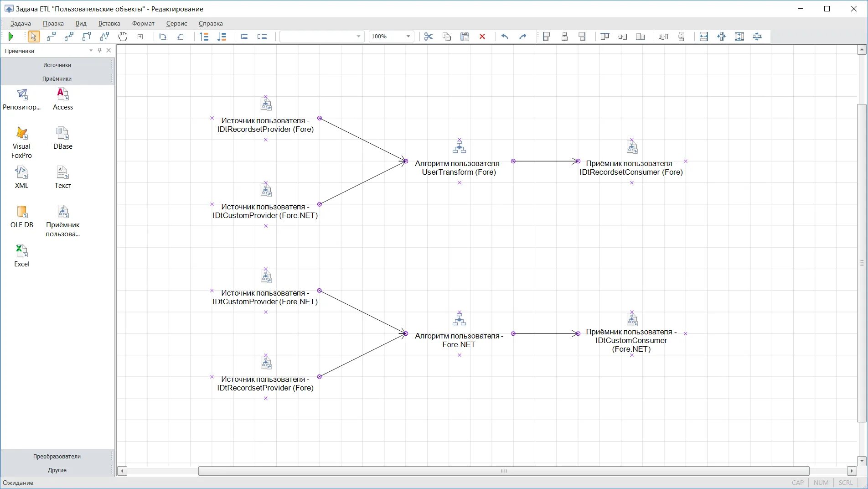Make objects the same height
The width and height of the screenshot is (868, 489).
(739, 36)
